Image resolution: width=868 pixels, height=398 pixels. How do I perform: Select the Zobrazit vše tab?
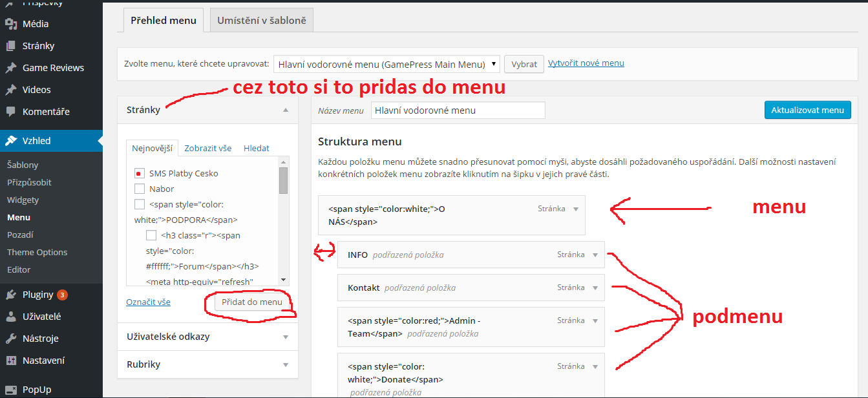coord(207,148)
